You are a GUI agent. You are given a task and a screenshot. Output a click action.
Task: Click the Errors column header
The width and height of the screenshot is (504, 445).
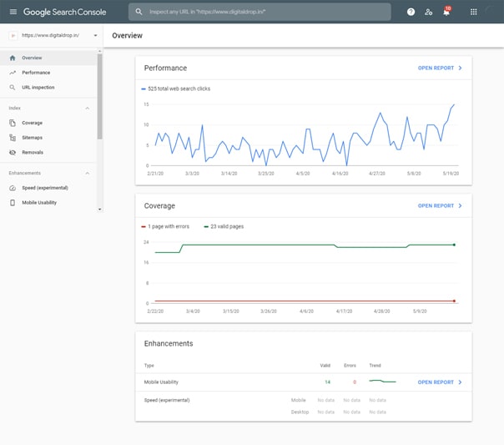[x=350, y=366]
